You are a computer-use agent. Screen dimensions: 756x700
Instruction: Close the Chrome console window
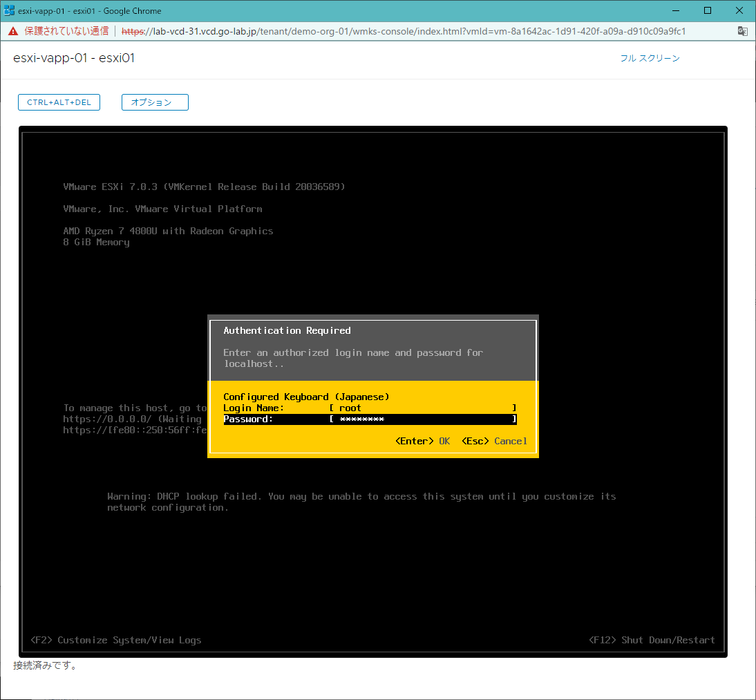pos(739,10)
